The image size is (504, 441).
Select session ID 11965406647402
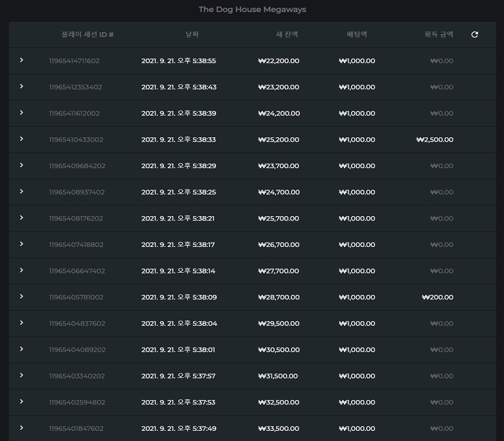[x=77, y=271]
